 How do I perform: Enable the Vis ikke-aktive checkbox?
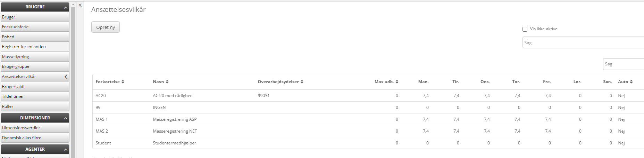(x=525, y=29)
